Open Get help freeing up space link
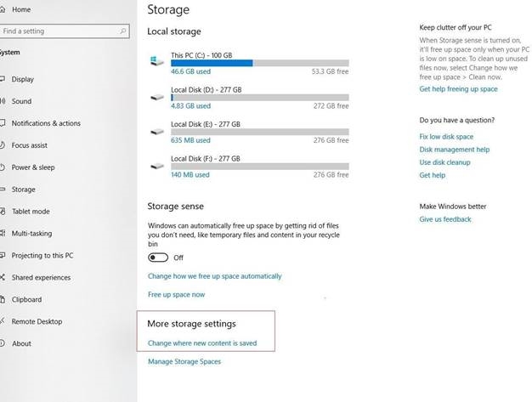 click(458, 89)
